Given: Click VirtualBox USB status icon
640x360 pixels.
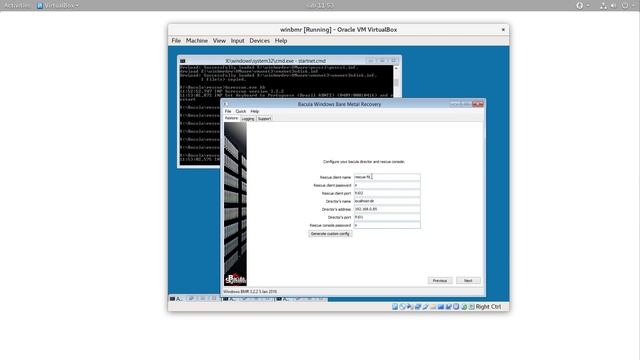Looking at the screenshot, I should click(x=426, y=307).
